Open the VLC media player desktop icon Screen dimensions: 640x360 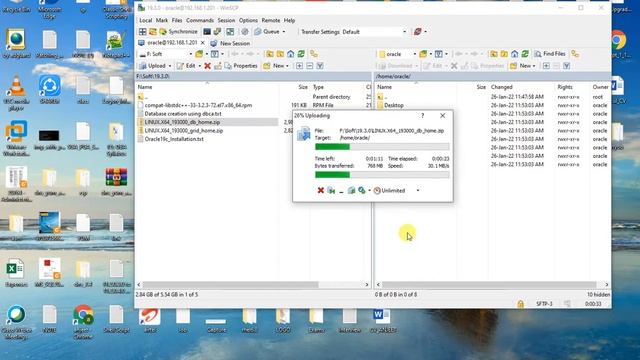point(16,93)
